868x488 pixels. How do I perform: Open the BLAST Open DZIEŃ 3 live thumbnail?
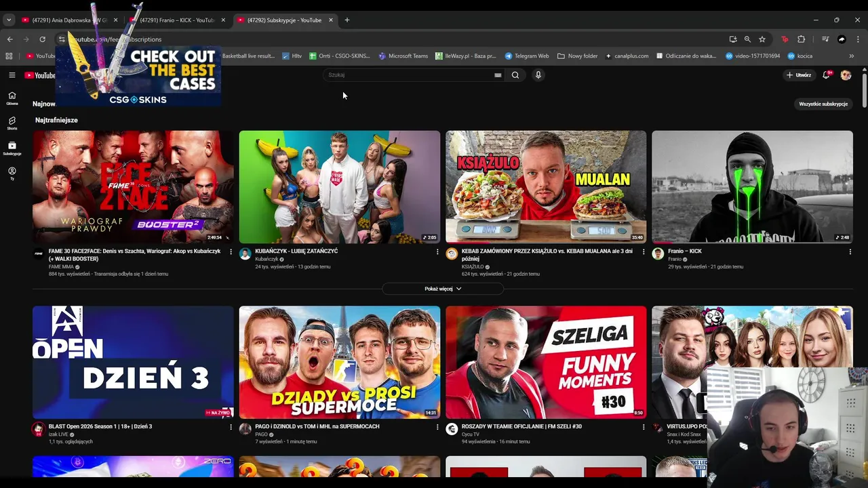[x=133, y=362]
